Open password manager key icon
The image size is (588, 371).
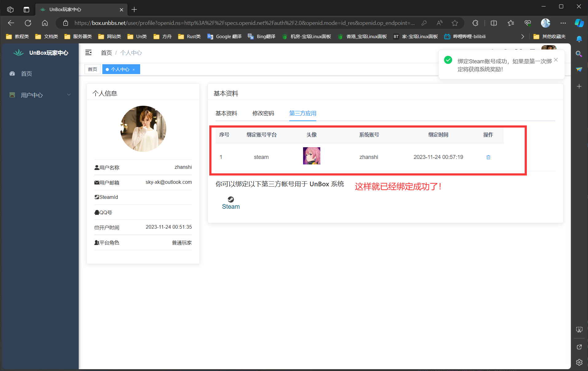(x=424, y=23)
